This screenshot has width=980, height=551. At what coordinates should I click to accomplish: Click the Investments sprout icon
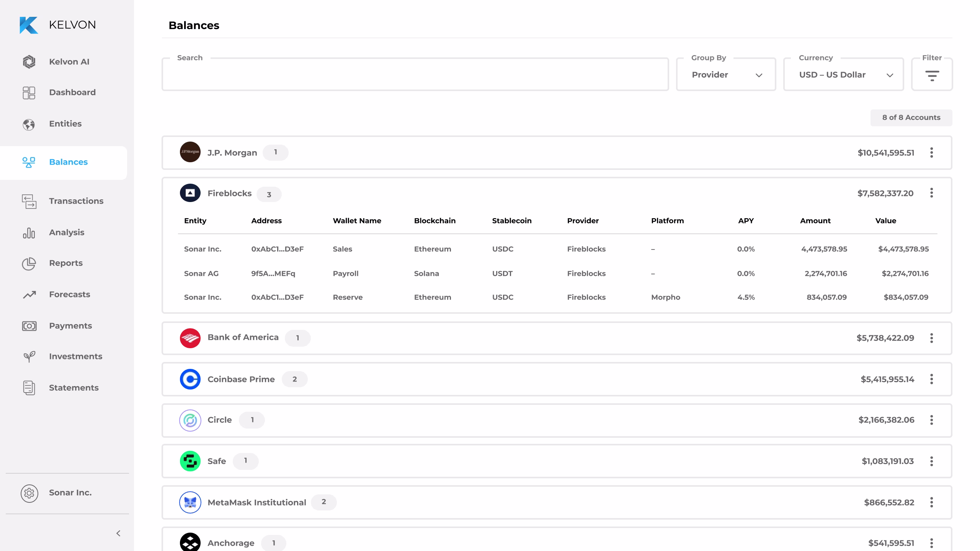click(x=29, y=357)
